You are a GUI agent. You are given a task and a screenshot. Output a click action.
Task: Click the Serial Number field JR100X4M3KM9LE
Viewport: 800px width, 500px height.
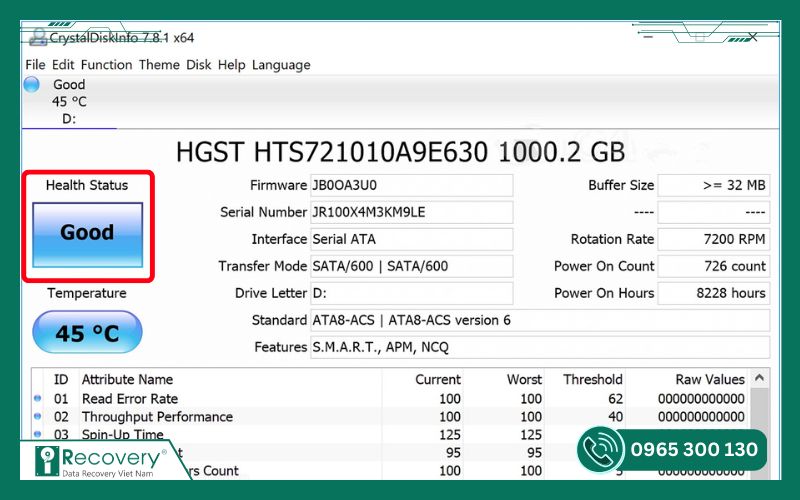[x=411, y=212]
